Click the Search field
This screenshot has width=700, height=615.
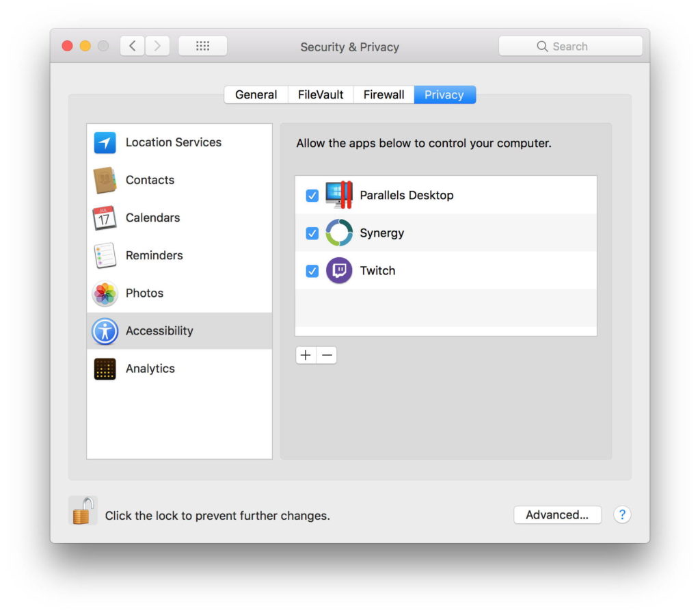[x=570, y=47]
